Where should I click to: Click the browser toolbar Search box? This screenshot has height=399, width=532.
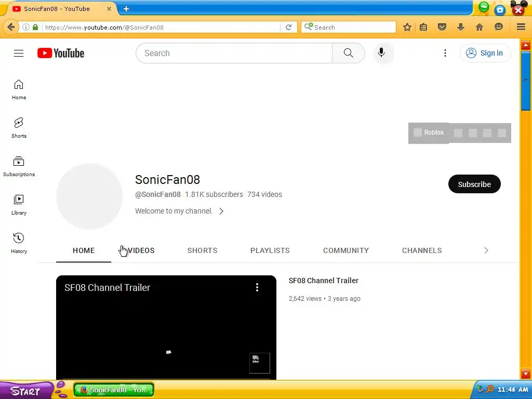click(x=349, y=27)
